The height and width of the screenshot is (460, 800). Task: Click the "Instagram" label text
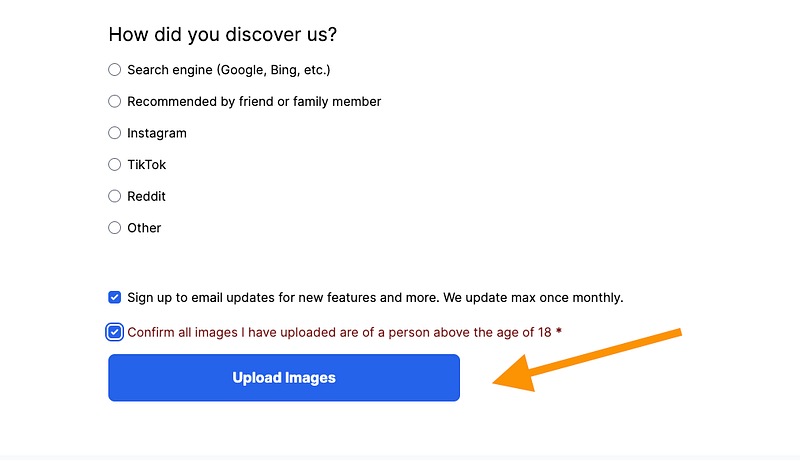click(157, 133)
